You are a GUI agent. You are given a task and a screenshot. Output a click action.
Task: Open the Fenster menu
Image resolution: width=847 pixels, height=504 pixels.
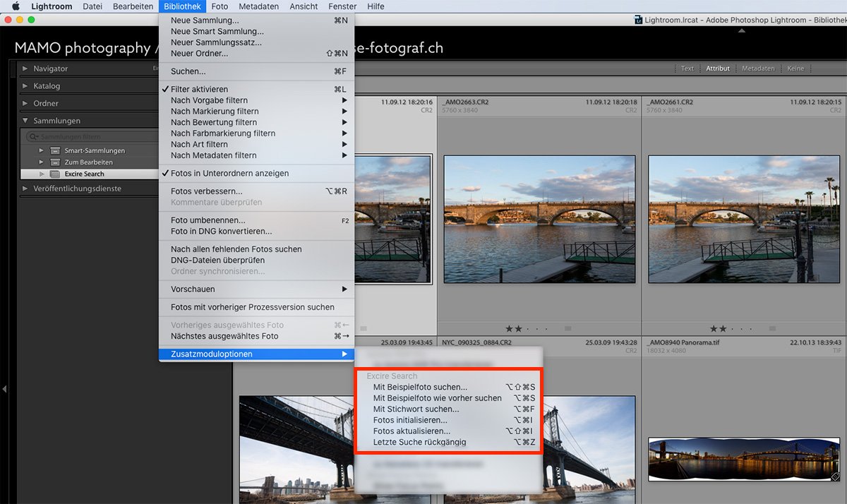click(x=342, y=6)
